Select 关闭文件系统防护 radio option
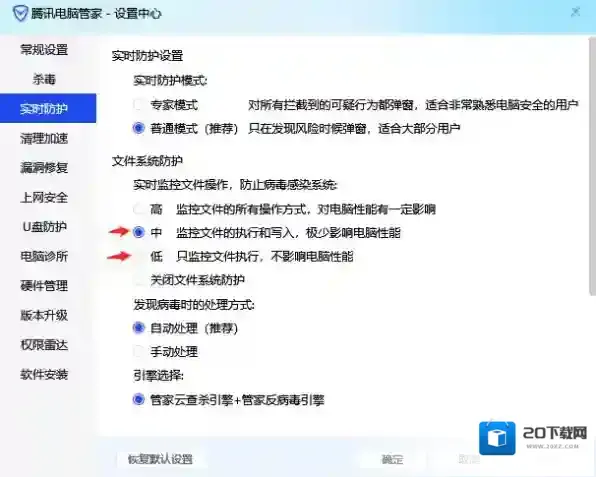The image size is (596, 477). [139, 280]
